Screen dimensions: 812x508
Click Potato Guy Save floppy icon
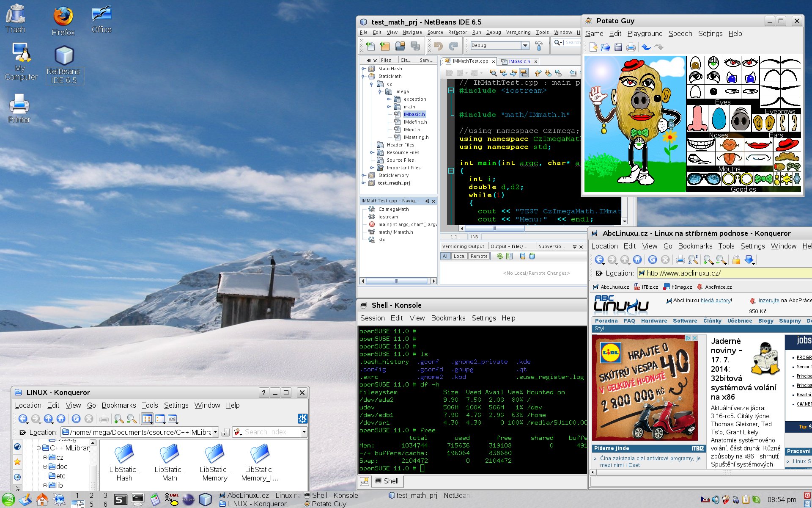coord(618,47)
